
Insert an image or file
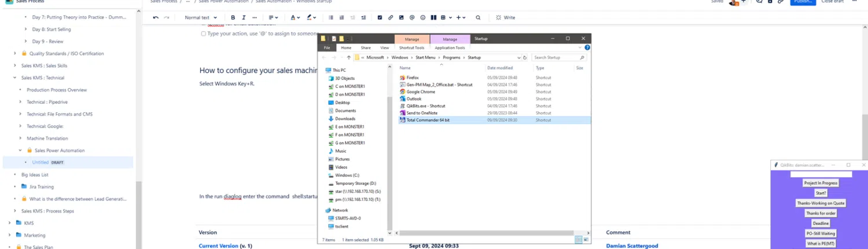401,18
